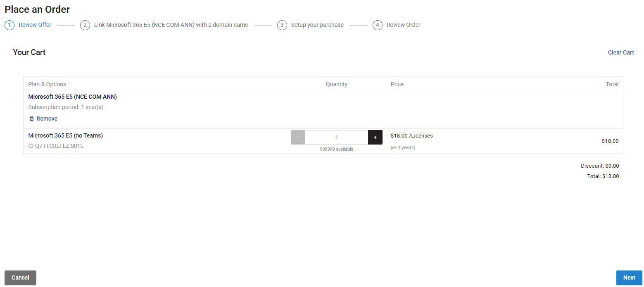Open the Review Order step label
This screenshot has height=287, width=644.
coord(404,25)
